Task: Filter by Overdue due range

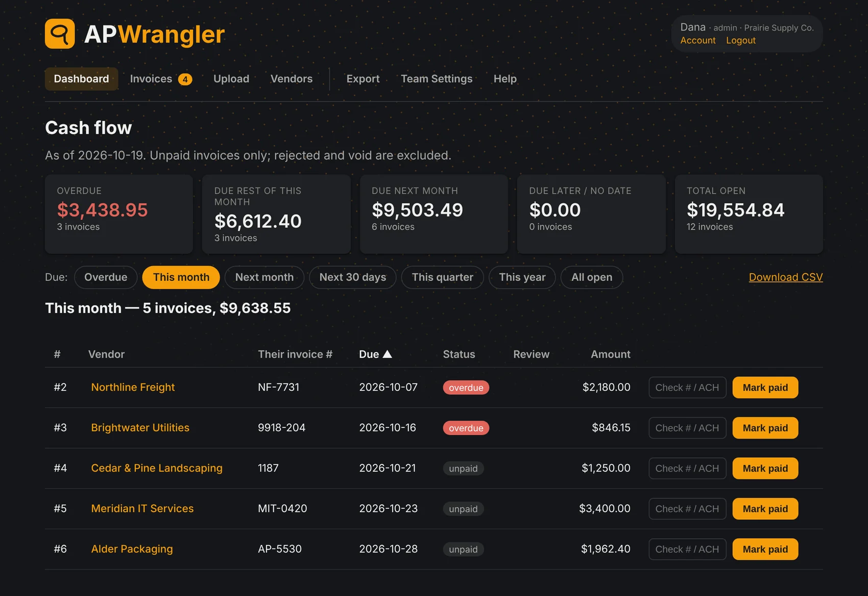Action: [106, 277]
